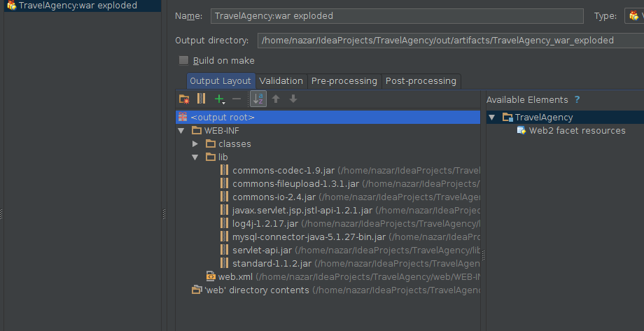The width and height of the screenshot is (644, 331).
Task: Select mysql-connector-java-5.1.27-bin.jar entry
Action: tap(309, 237)
